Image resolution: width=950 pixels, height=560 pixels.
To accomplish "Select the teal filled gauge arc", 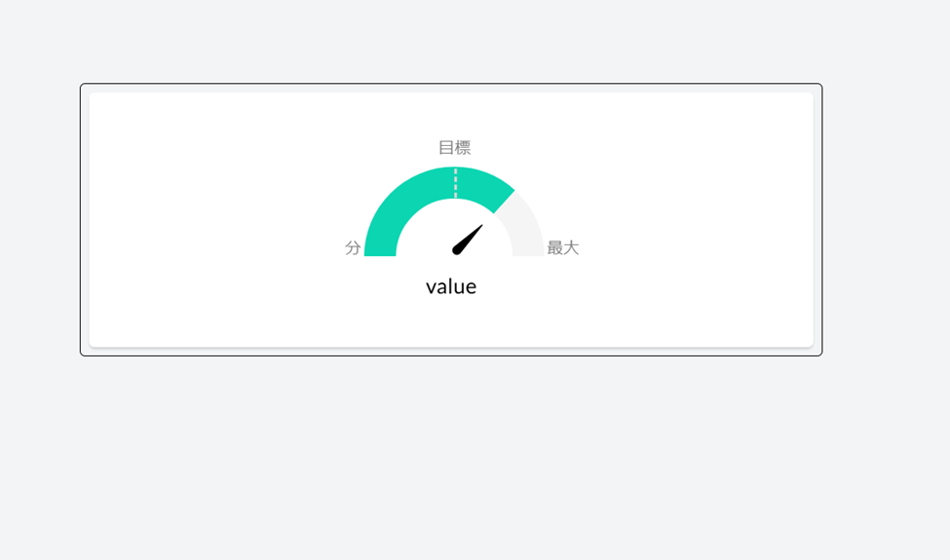I will click(x=412, y=194).
